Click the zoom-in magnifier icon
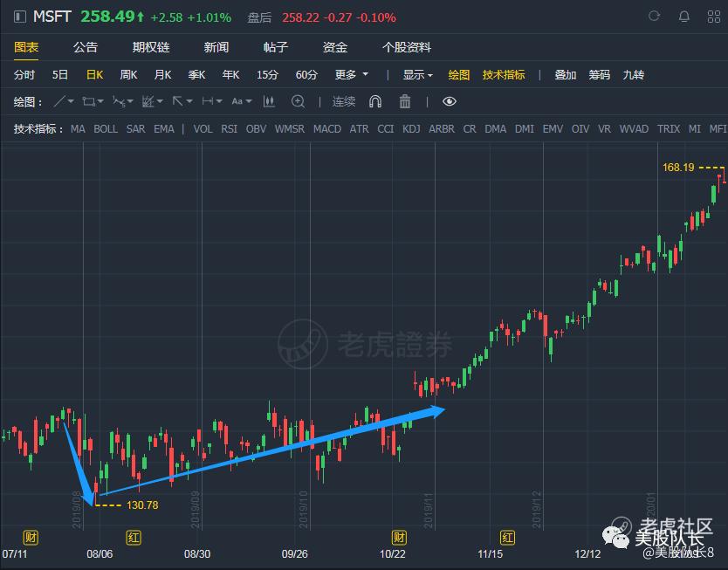 tap(298, 101)
